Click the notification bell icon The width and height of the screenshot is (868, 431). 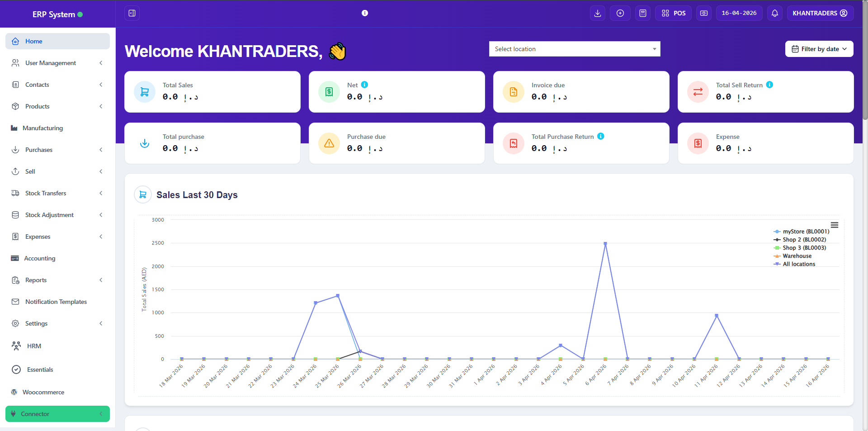coord(775,13)
